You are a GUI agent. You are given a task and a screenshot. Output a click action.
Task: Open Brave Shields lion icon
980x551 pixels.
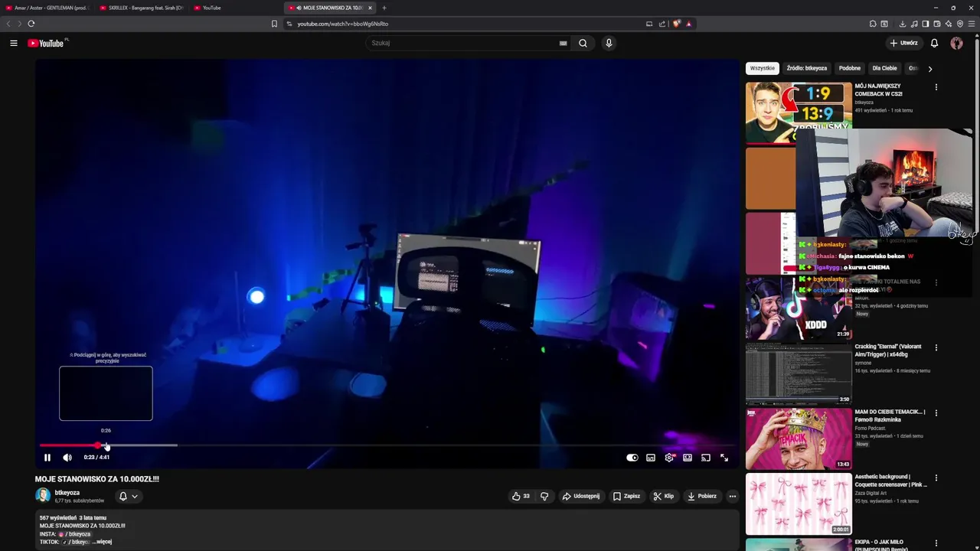coord(677,24)
